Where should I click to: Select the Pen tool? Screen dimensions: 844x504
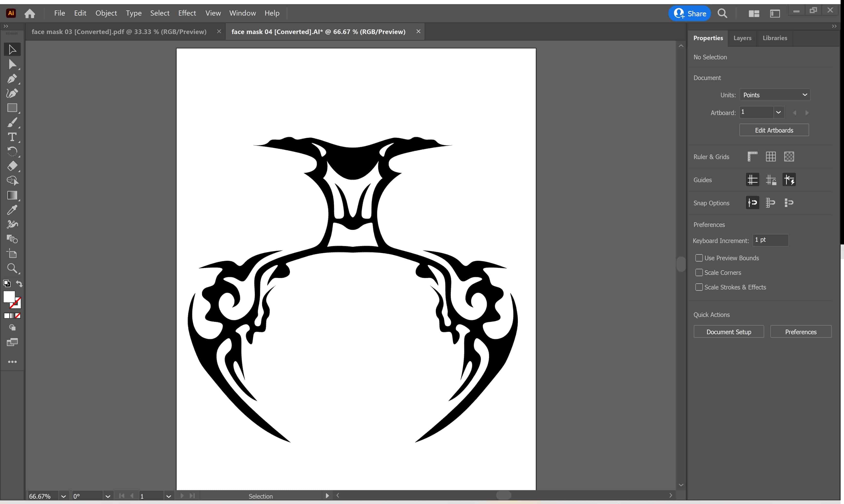pyautogui.click(x=12, y=79)
